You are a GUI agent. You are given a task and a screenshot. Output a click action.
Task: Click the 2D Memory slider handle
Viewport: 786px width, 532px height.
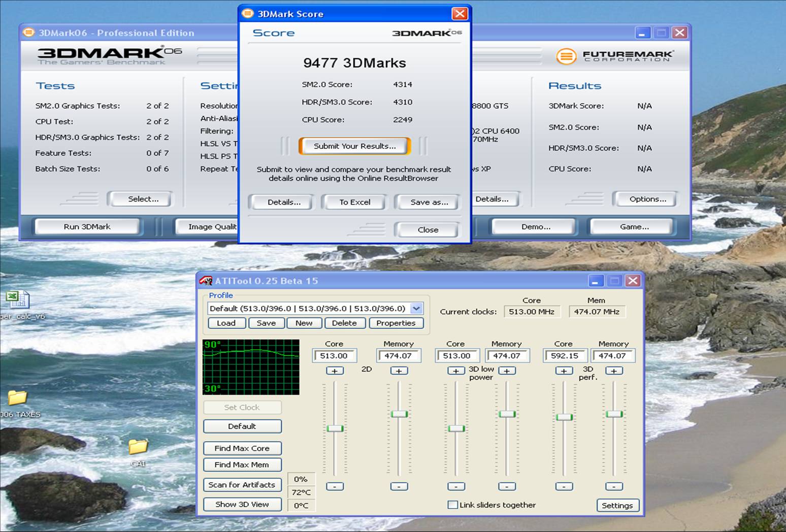(x=399, y=414)
